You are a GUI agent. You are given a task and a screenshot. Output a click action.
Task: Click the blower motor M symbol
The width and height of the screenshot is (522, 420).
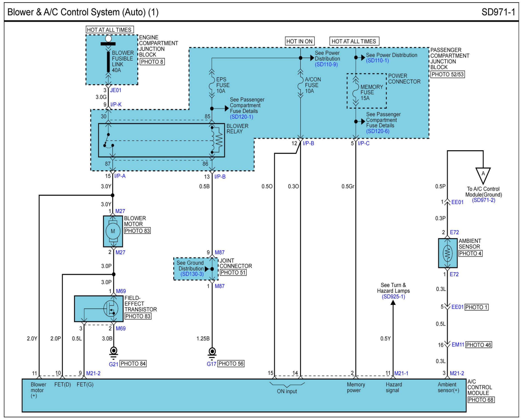(113, 231)
